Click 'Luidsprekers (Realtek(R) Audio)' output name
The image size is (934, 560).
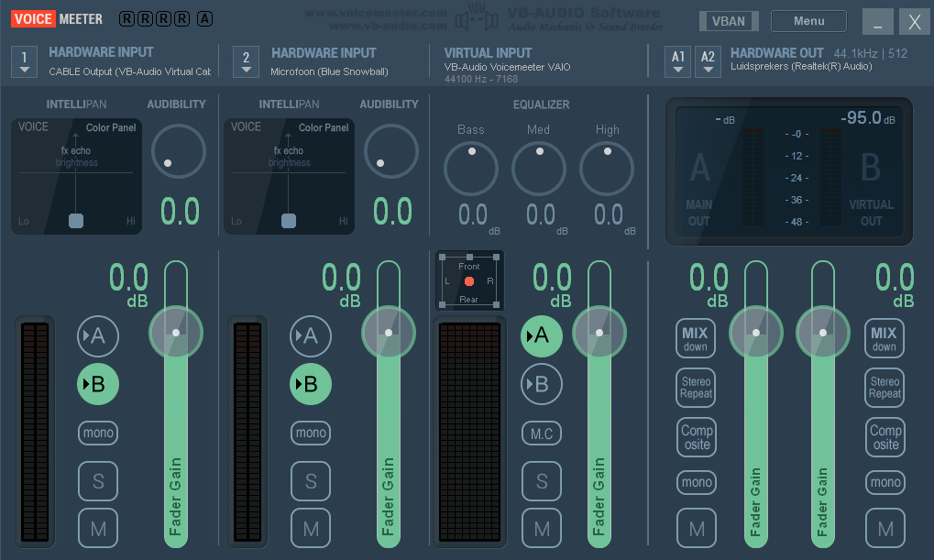[801, 66]
